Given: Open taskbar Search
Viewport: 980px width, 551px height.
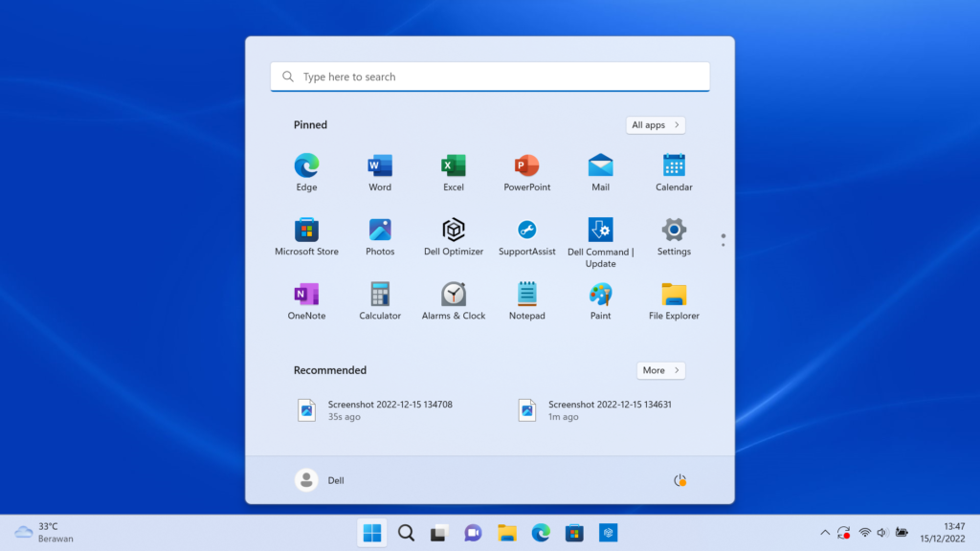Looking at the screenshot, I should (406, 533).
